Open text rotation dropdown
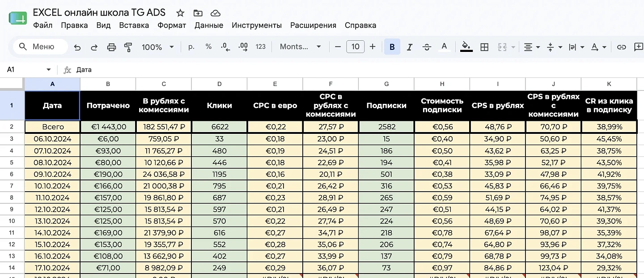The image size is (644, 278). click(x=598, y=47)
